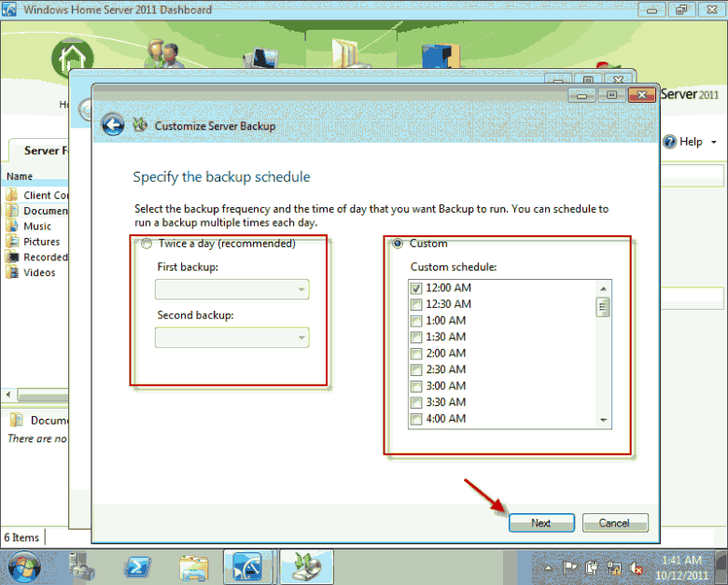The image size is (728, 585).
Task: Check the 1:00 AM checkbox
Action: [416, 321]
